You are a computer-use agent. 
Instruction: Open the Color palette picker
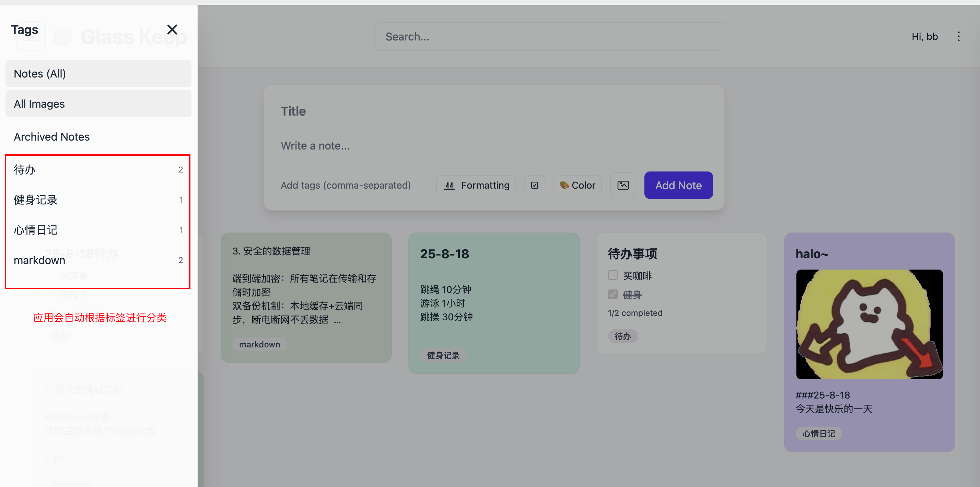pos(577,185)
